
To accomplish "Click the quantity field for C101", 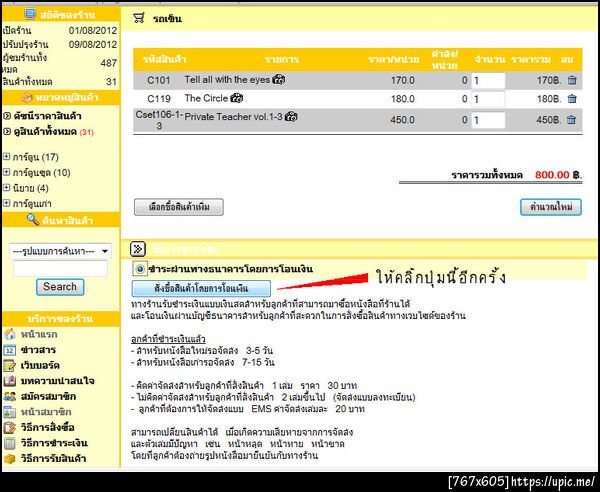I will 488,81.
